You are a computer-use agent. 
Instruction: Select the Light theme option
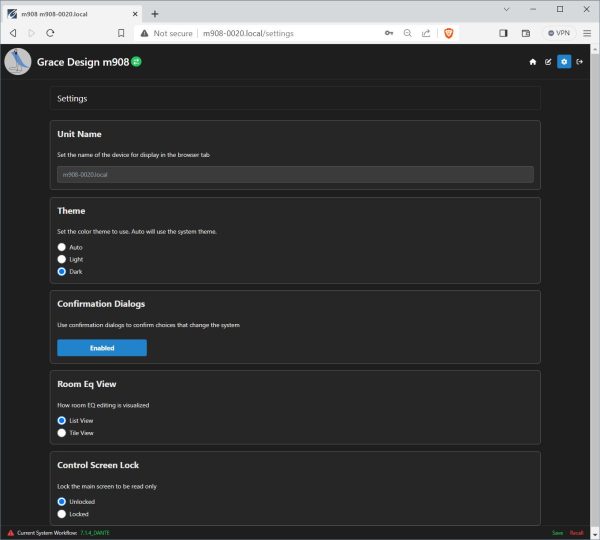62,259
